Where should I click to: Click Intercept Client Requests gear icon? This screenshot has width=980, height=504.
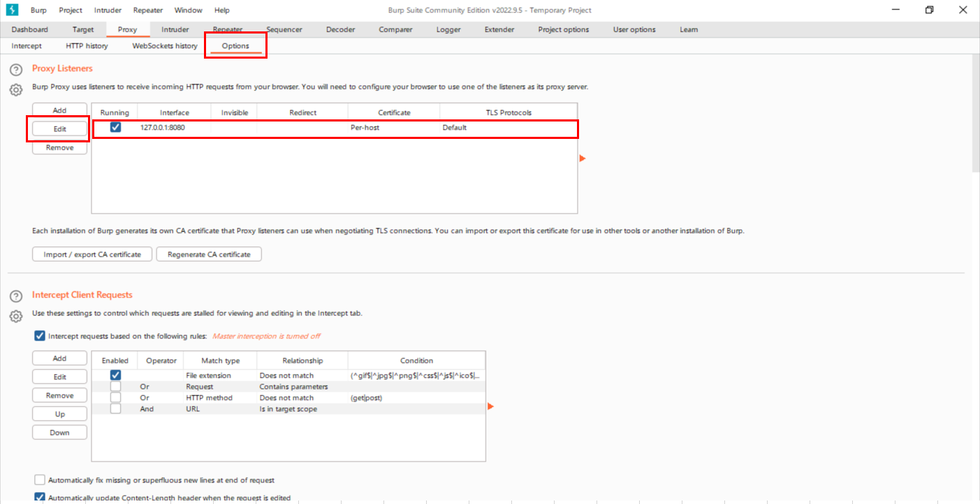click(x=16, y=316)
